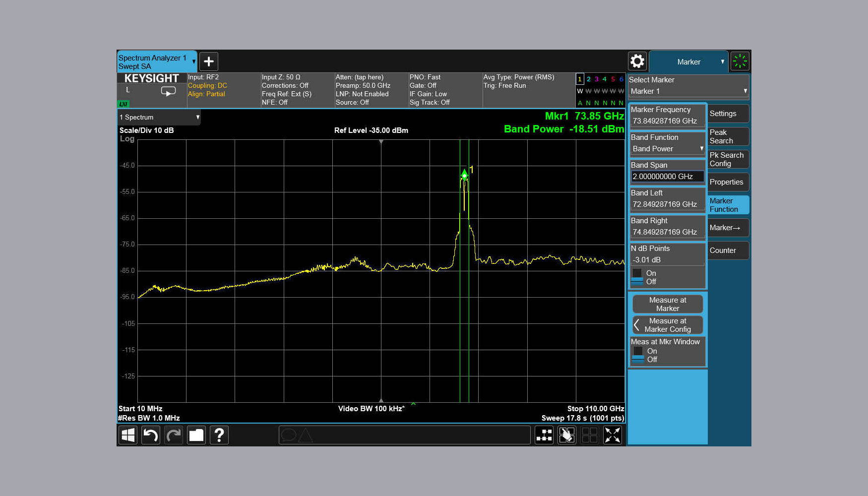868x496 pixels.
Task: Edit Band Left 72.849287169 GHz field
Action: tap(668, 204)
